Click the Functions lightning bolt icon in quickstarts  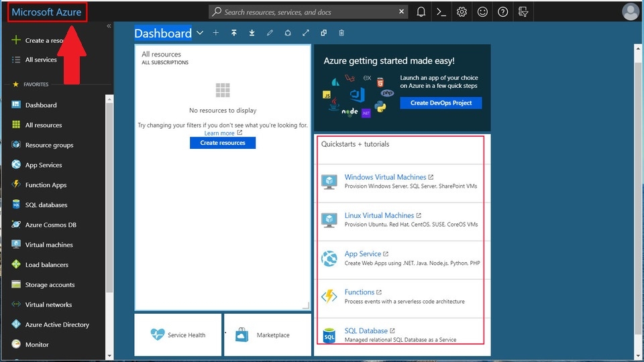pyautogui.click(x=329, y=296)
